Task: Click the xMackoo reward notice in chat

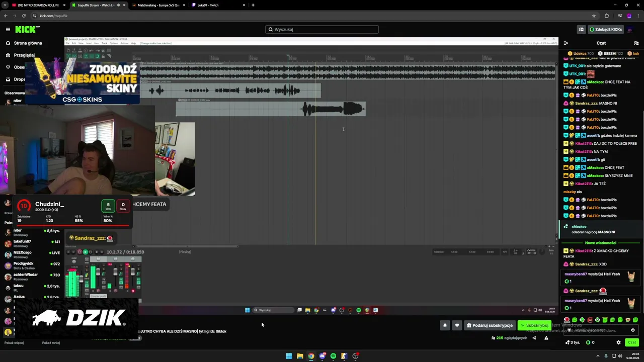Action: (x=601, y=229)
